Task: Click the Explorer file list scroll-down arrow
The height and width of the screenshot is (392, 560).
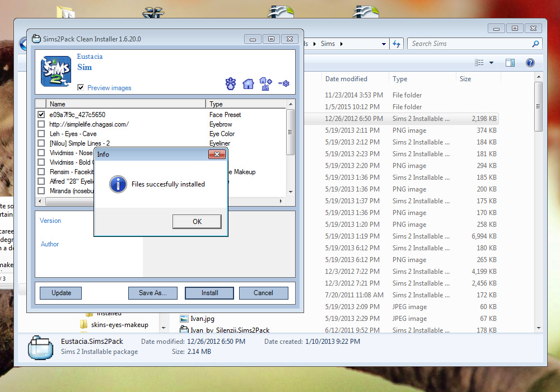Action: (x=539, y=328)
